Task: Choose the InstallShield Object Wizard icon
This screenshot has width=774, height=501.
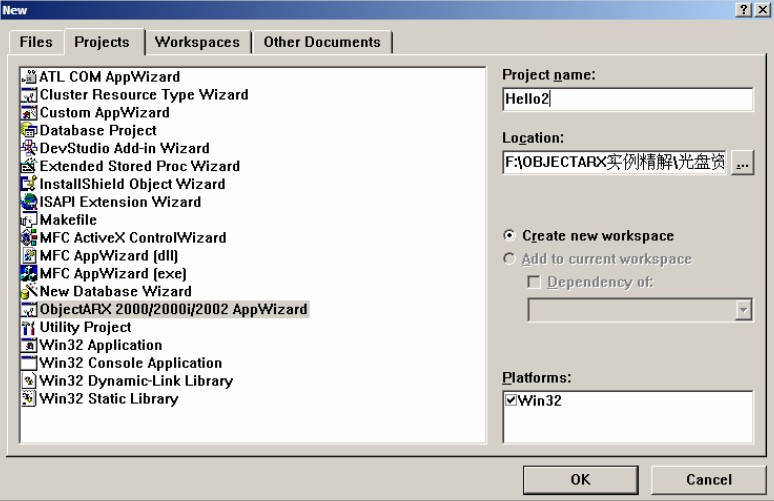Action: (29, 184)
